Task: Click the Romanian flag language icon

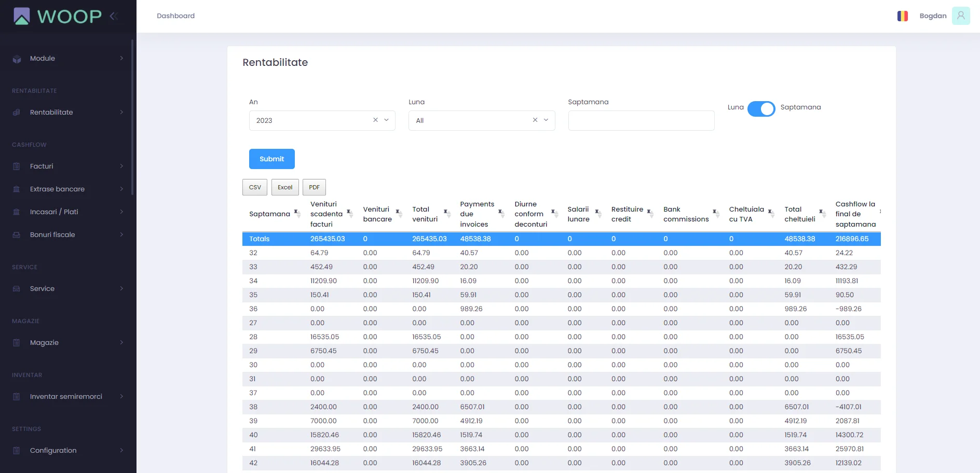Action: pos(903,16)
